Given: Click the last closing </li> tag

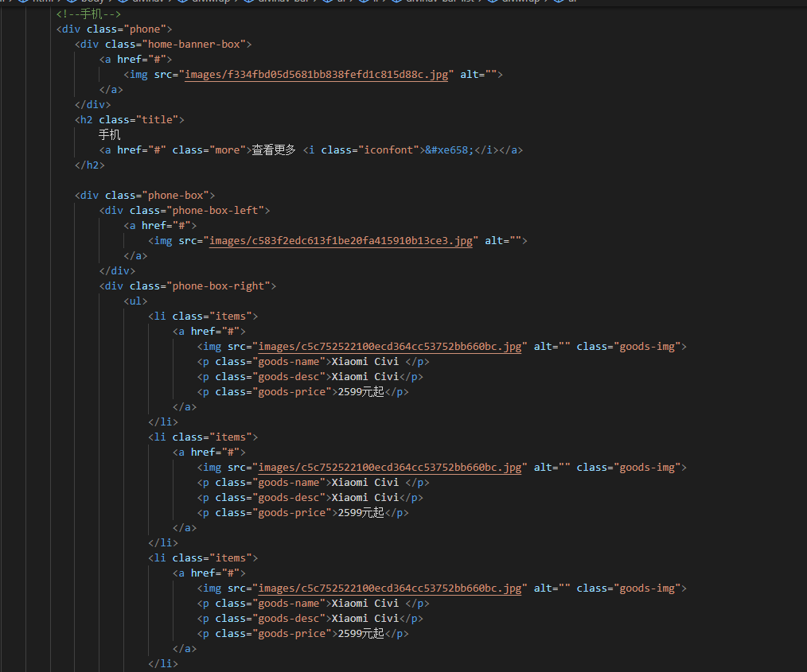Looking at the screenshot, I should click(x=163, y=664).
